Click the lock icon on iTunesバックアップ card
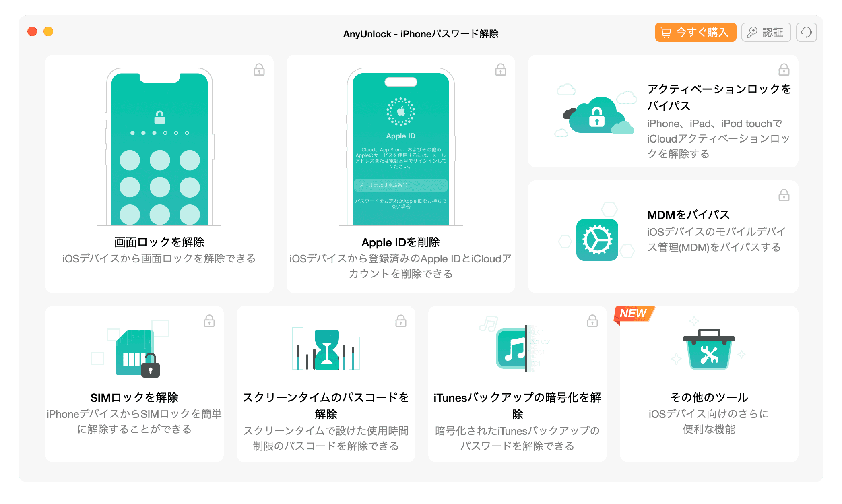842x504 pixels. [x=592, y=321]
